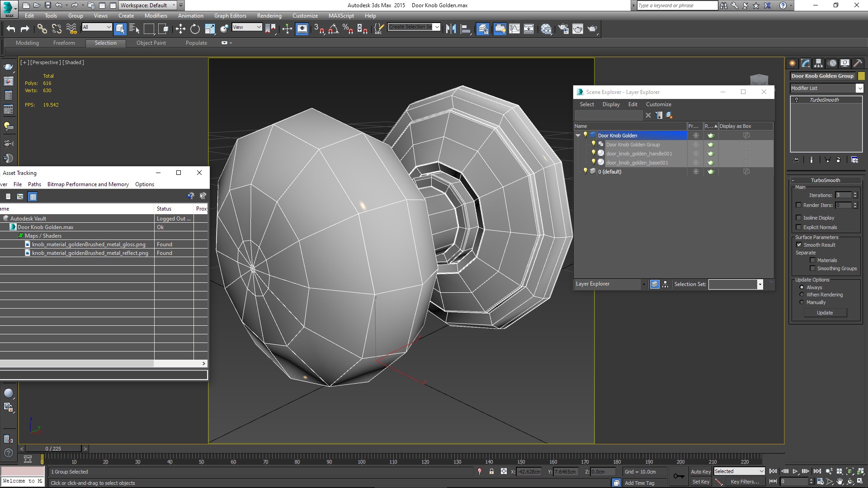Screen dimensions: 868x488
Task: Enable the Isoline Display checkbox
Action: pyautogui.click(x=798, y=218)
